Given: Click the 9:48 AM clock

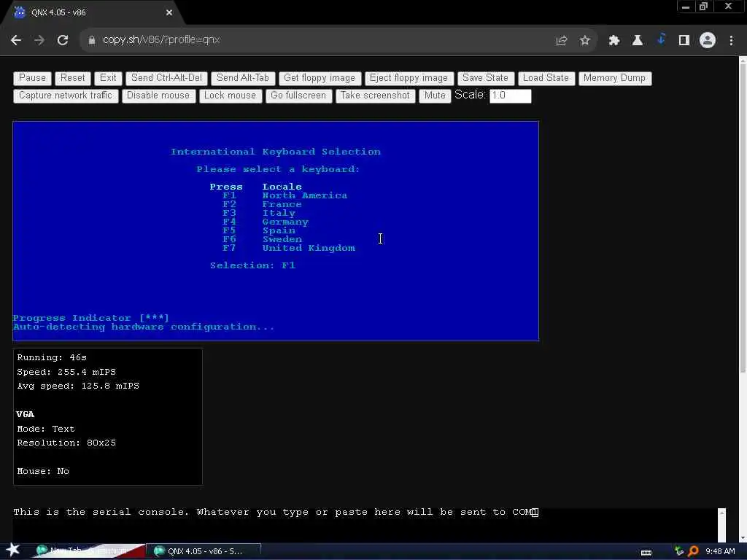Looking at the screenshot, I should point(720,551).
